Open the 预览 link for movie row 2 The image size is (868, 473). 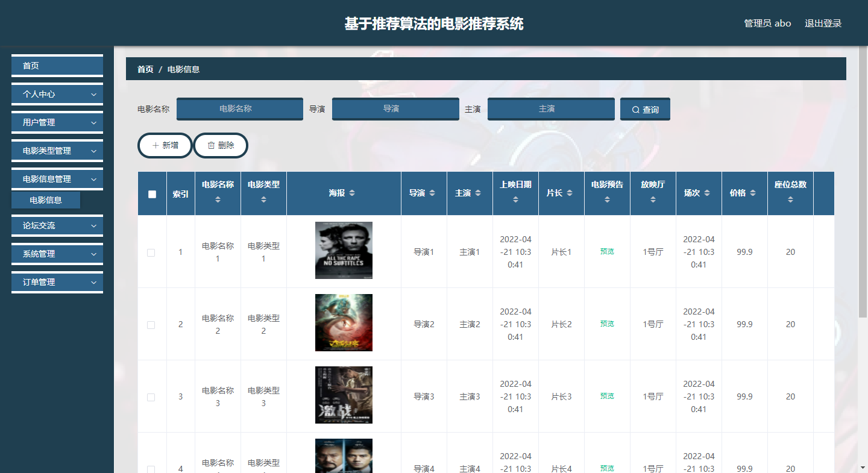click(607, 324)
